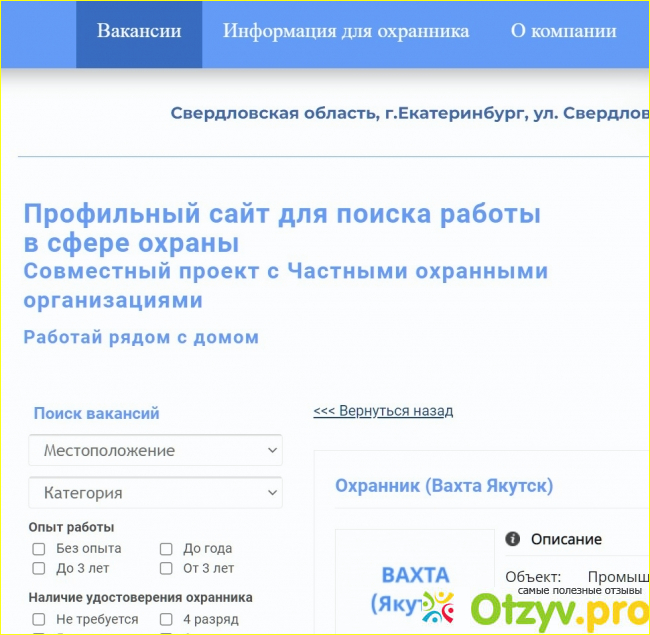
Task: Open the Категория dropdown
Action: click(x=156, y=493)
